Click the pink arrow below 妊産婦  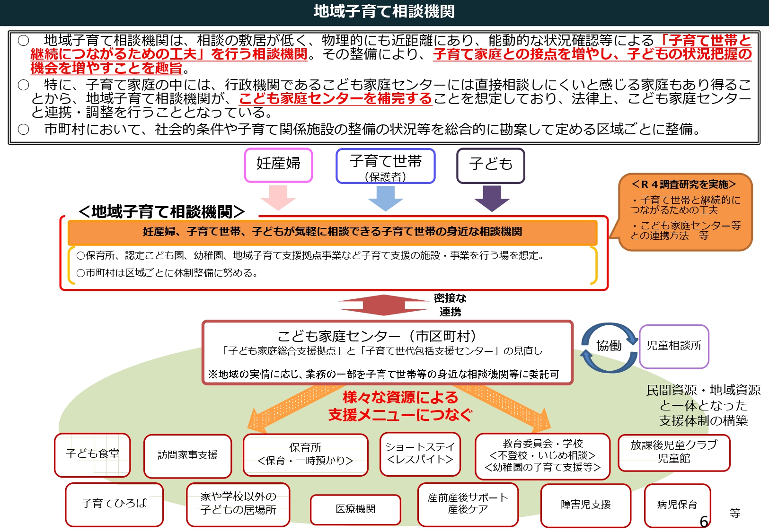click(278, 197)
